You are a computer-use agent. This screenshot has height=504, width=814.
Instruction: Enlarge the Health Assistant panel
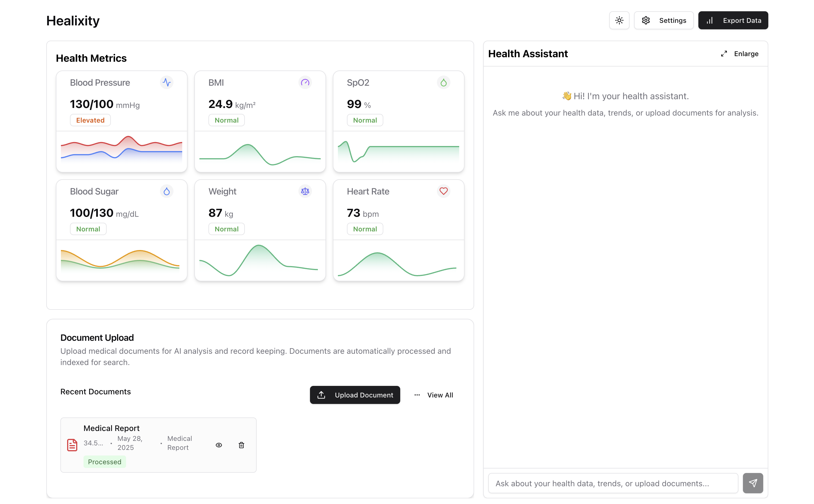click(x=739, y=54)
